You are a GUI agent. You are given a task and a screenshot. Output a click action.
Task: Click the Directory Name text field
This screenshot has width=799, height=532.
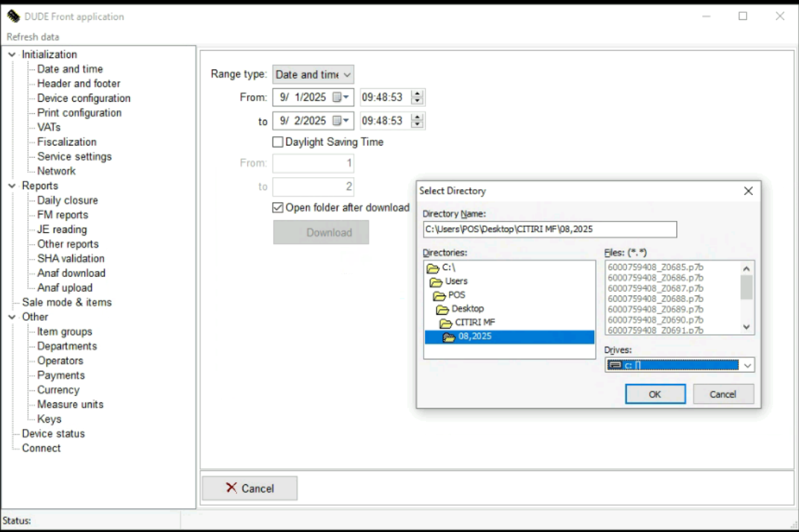coord(550,229)
